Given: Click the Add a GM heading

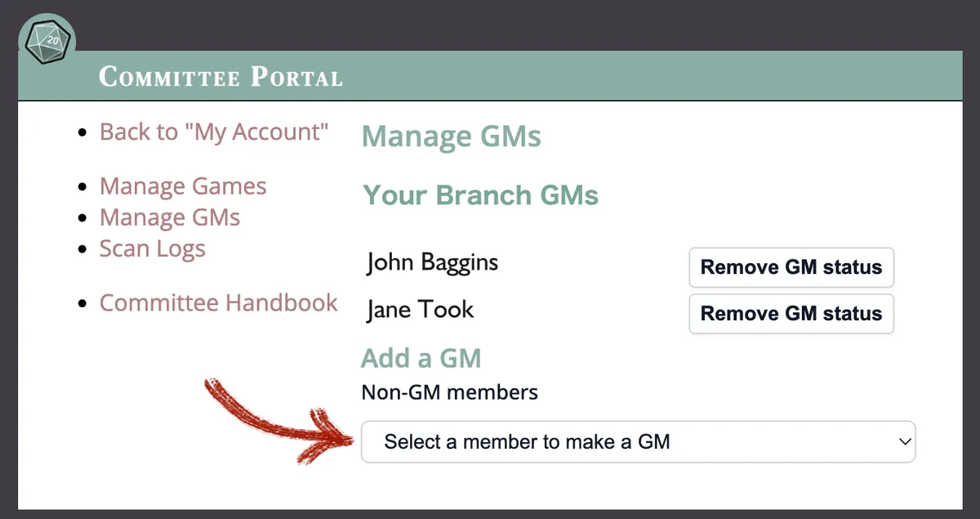Looking at the screenshot, I should coord(421,358).
